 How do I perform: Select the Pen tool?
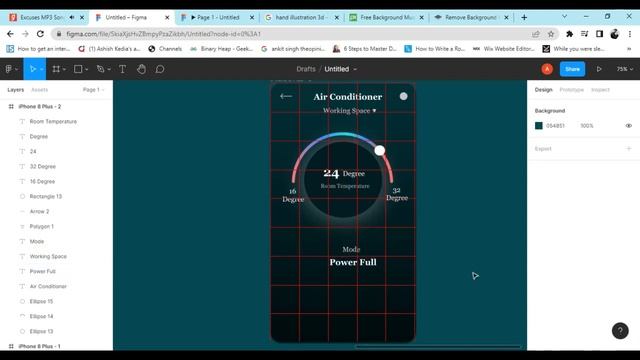(x=100, y=69)
